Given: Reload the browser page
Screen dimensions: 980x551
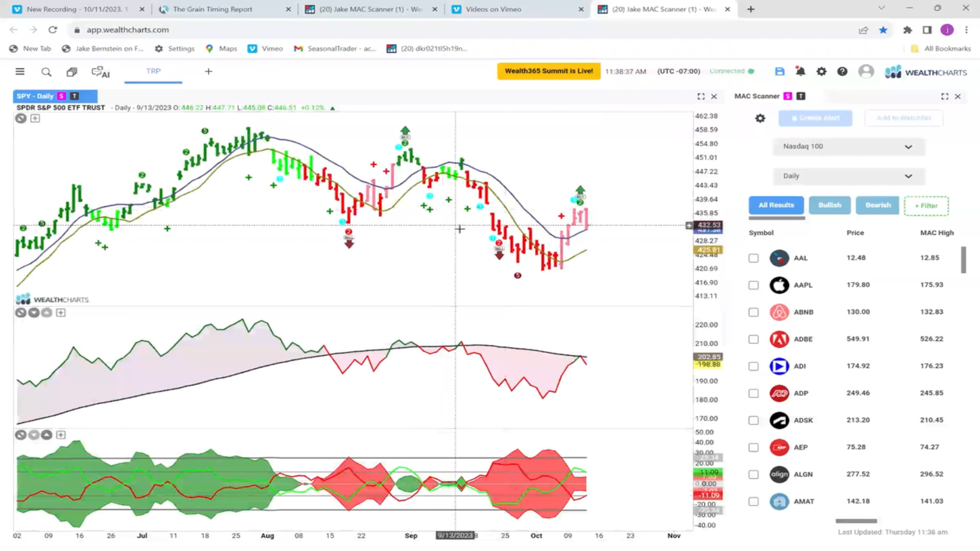Looking at the screenshot, I should click(53, 30).
